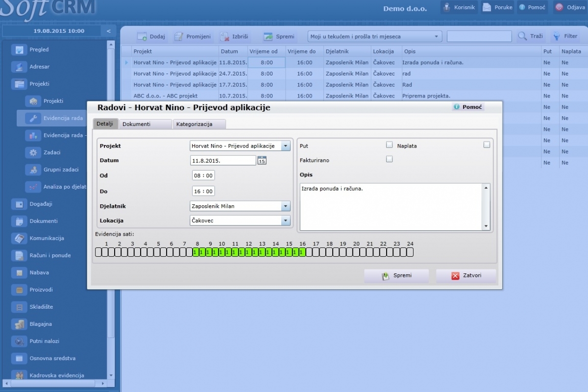This screenshot has height=392, width=588.
Task: Click the Dodaj add-record icon
Action: [142, 36]
